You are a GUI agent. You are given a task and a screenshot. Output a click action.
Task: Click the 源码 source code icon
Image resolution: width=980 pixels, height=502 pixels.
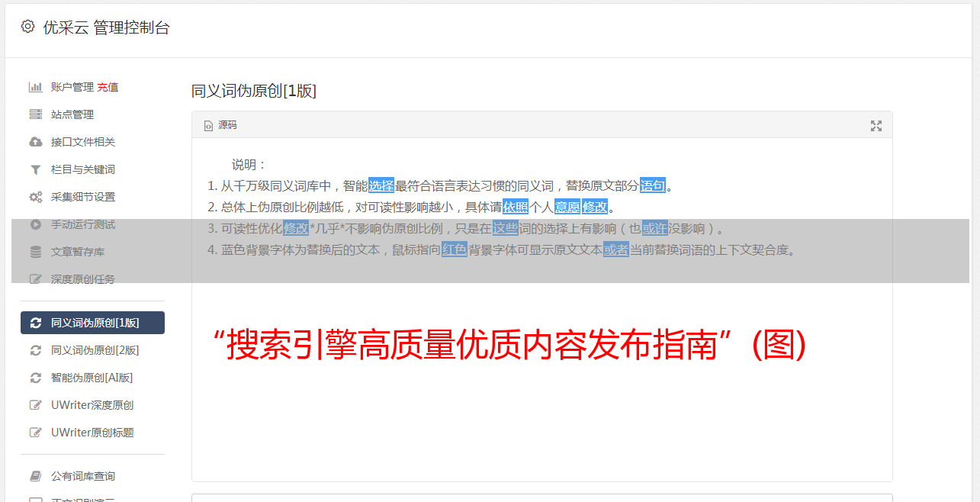point(208,126)
